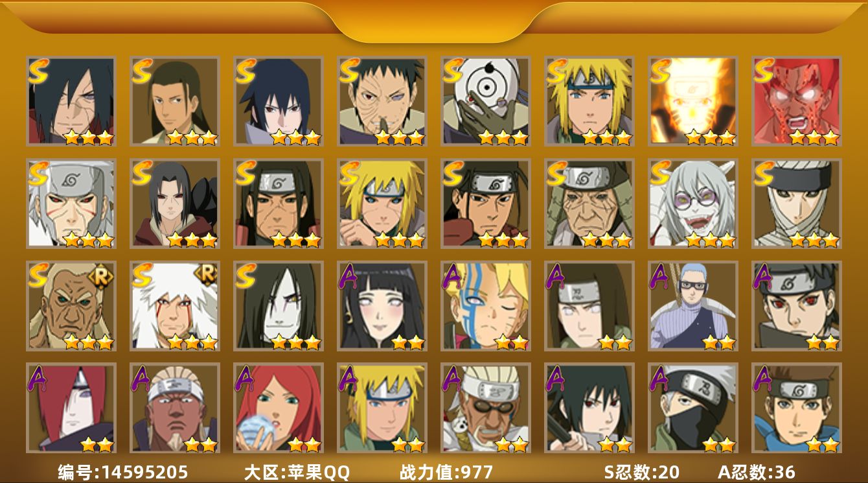This screenshot has height=483, width=868.
Task: Click the R badge on Onoki card
Action: [x=104, y=274]
